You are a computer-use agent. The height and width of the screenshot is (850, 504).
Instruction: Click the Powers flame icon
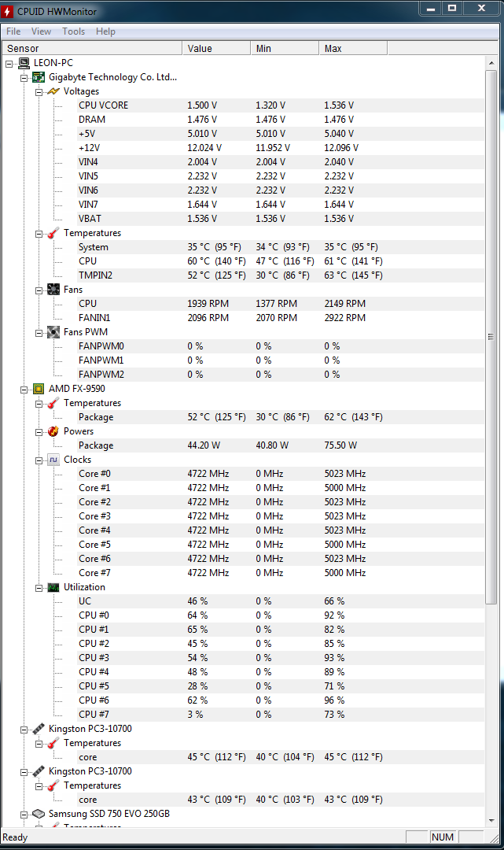click(53, 431)
